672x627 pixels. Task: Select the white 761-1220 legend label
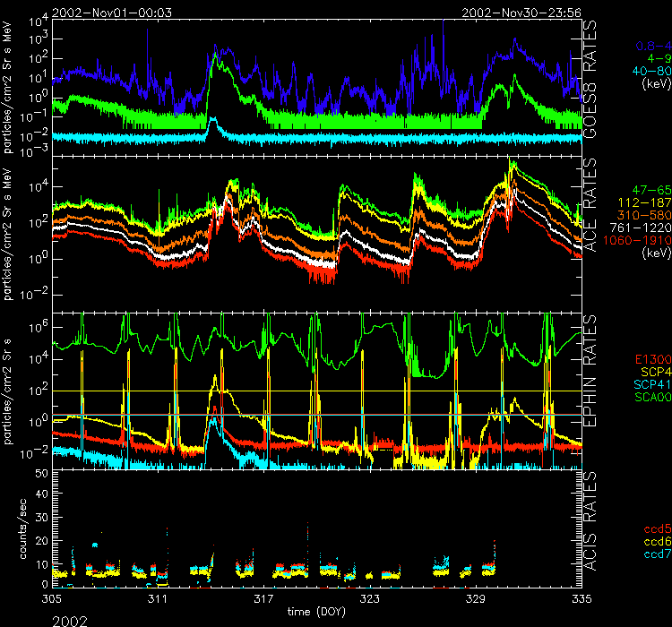[645, 228]
